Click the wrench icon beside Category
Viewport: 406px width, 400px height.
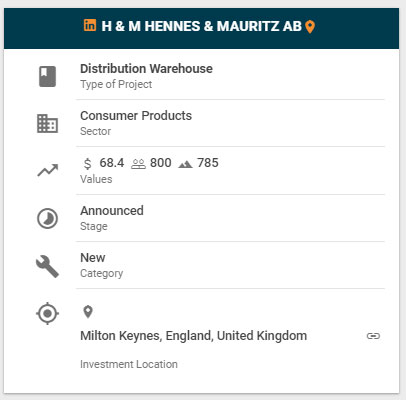coord(47,267)
